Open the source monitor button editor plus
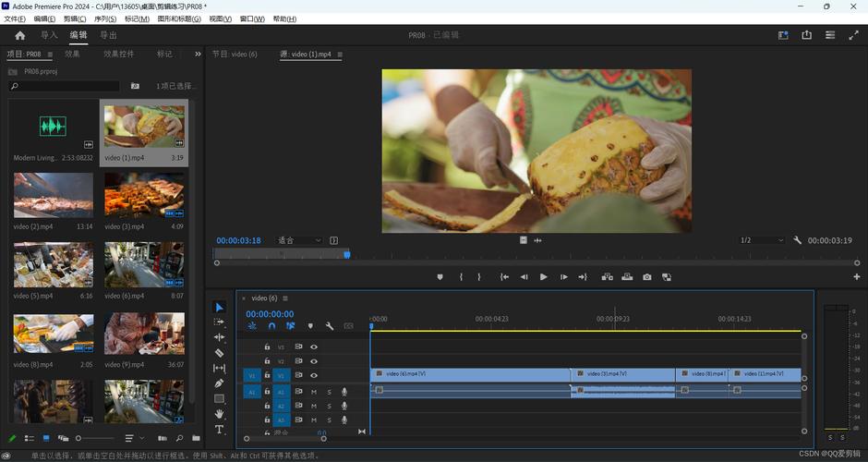868x462 pixels. coord(856,277)
